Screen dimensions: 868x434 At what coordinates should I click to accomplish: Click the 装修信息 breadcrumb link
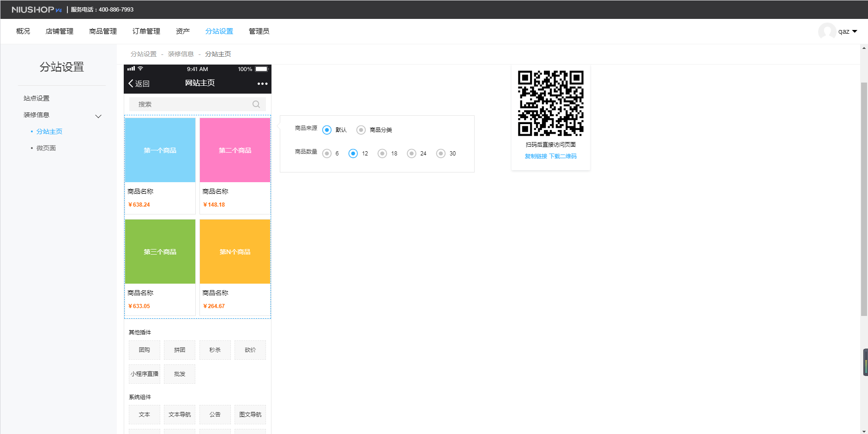(181, 54)
